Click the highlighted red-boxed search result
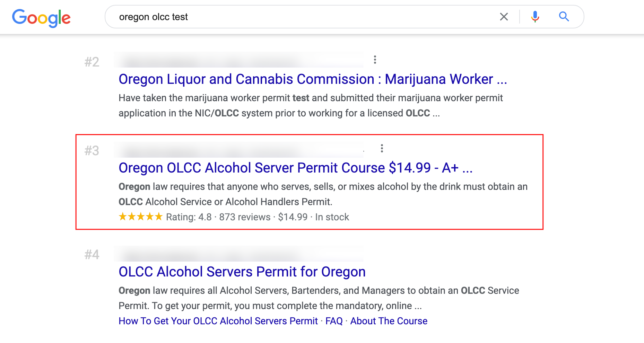Screen dimensions: 644x343 (x=310, y=181)
